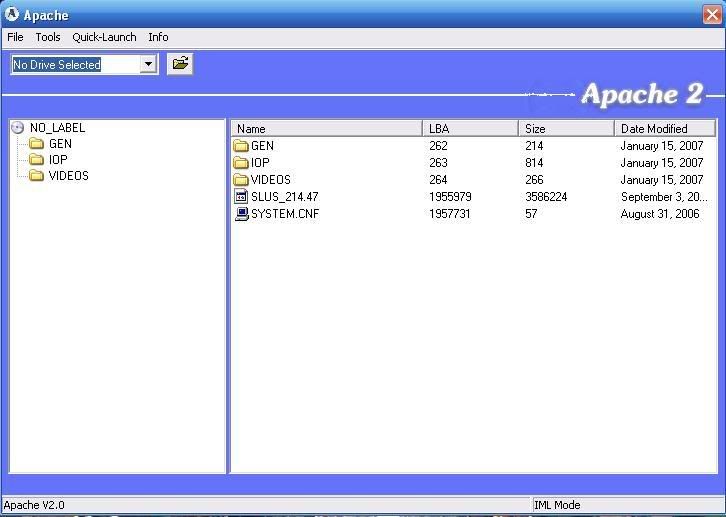Image resolution: width=726 pixels, height=517 pixels.
Task: Close the Apache window
Action: click(x=712, y=14)
